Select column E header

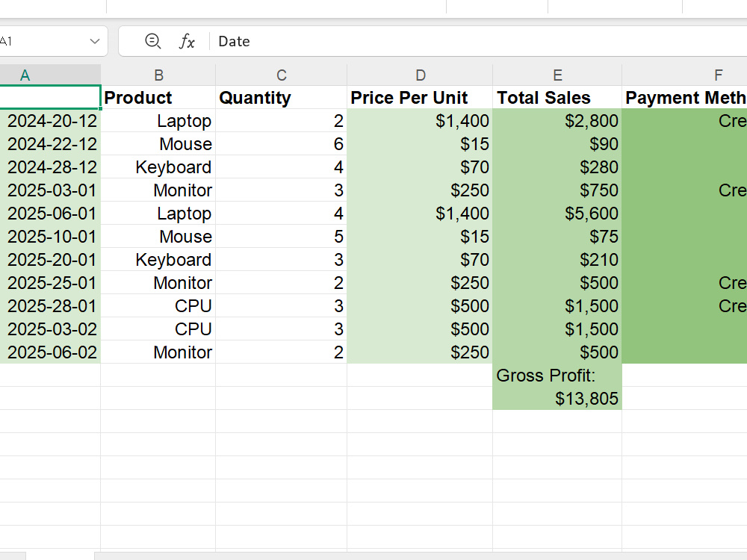[x=557, y=75]
